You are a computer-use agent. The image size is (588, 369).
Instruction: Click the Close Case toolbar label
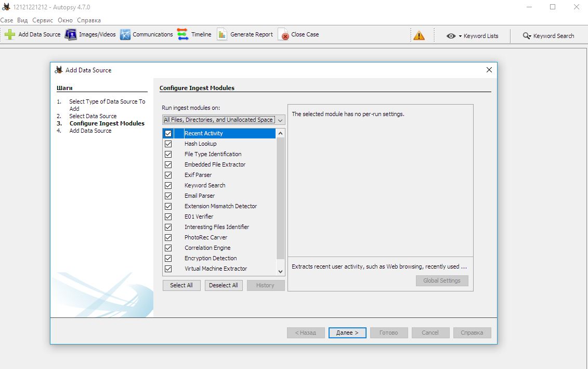[305, 34]
